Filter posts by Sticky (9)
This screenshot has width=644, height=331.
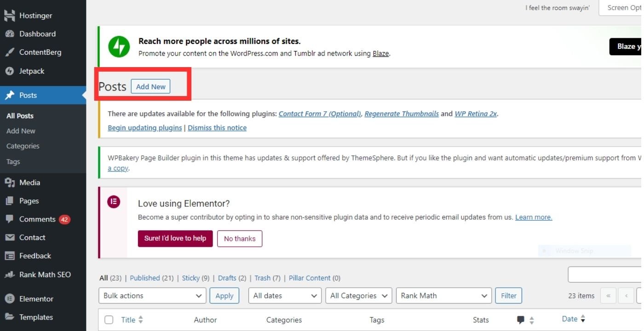[195, 278]
